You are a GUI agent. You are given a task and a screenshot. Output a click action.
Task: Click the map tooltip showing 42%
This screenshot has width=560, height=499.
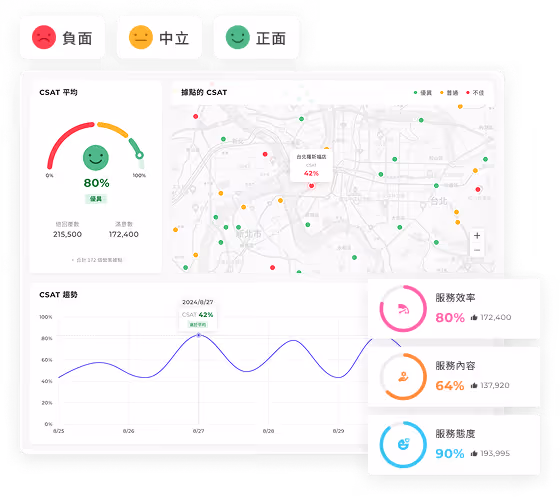click(x=311, y=166)
